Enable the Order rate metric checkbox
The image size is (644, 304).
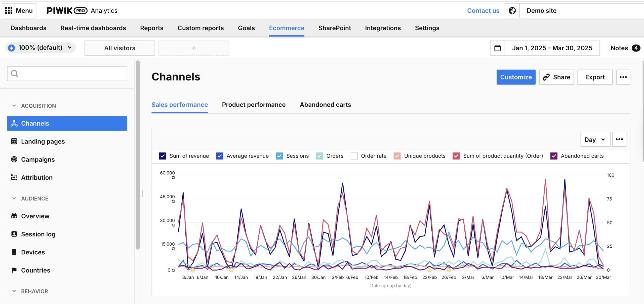pyautogui.click(x=354, y=156)
